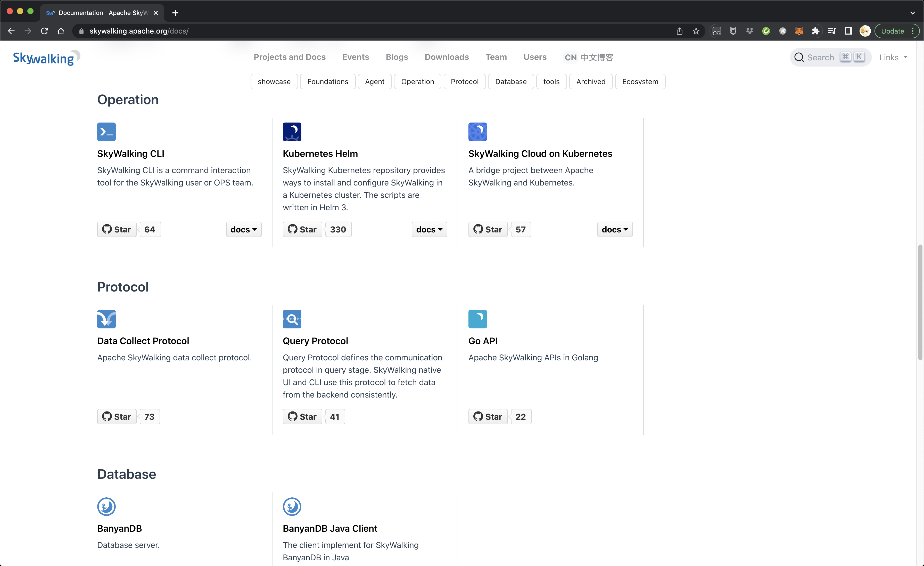Image resolution: width=924 pixels, height=566 pixels.
Task: Click the Query Protocol magnifier icon
Action: click(292, 319)
